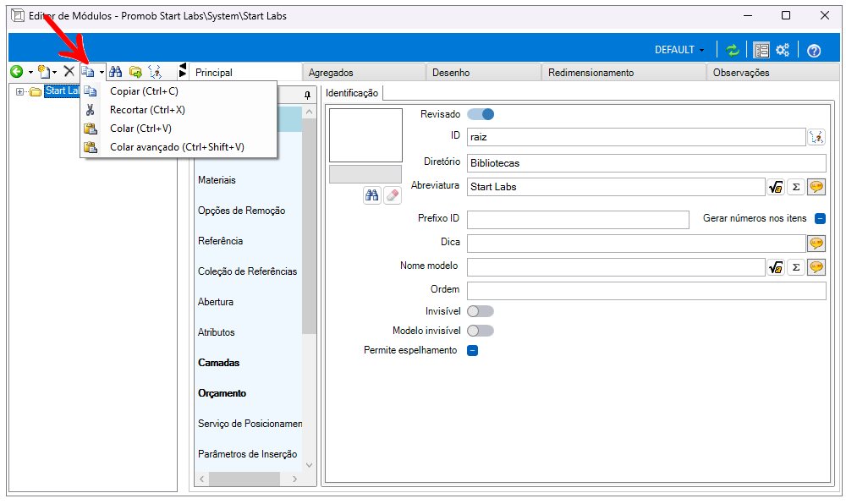Switch to the Redimensionamento tab
Viewport: 846px width, 504px height.
tap(591, 73)
